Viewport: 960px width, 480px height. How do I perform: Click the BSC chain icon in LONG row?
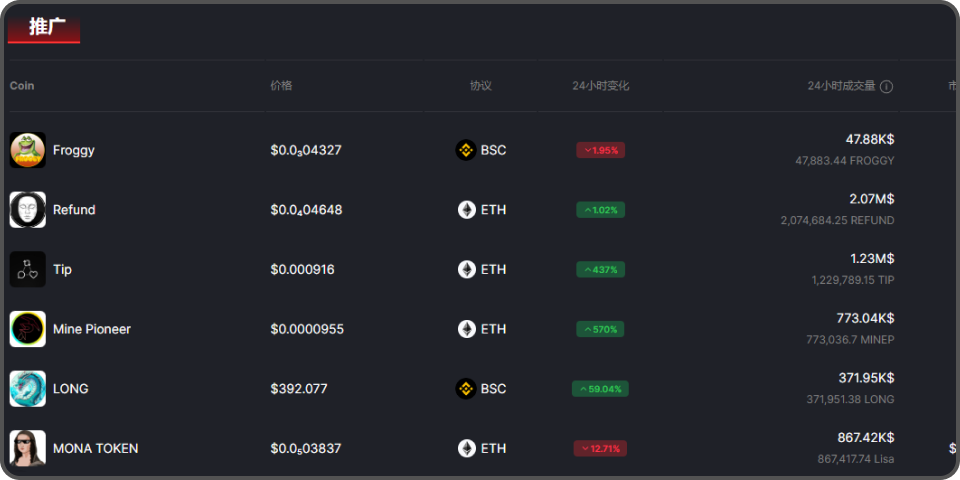point(465,389)
